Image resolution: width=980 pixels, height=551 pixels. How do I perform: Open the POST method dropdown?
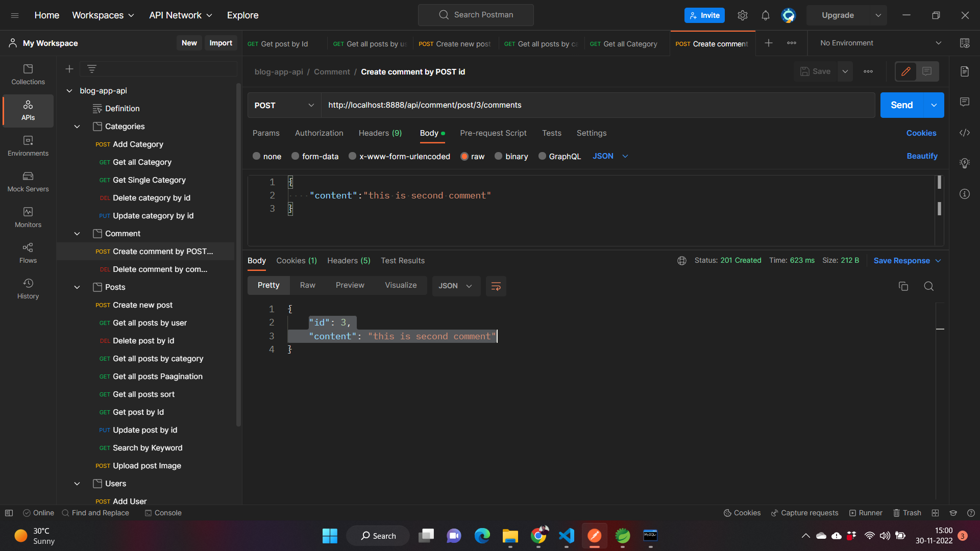pos(284,105)
